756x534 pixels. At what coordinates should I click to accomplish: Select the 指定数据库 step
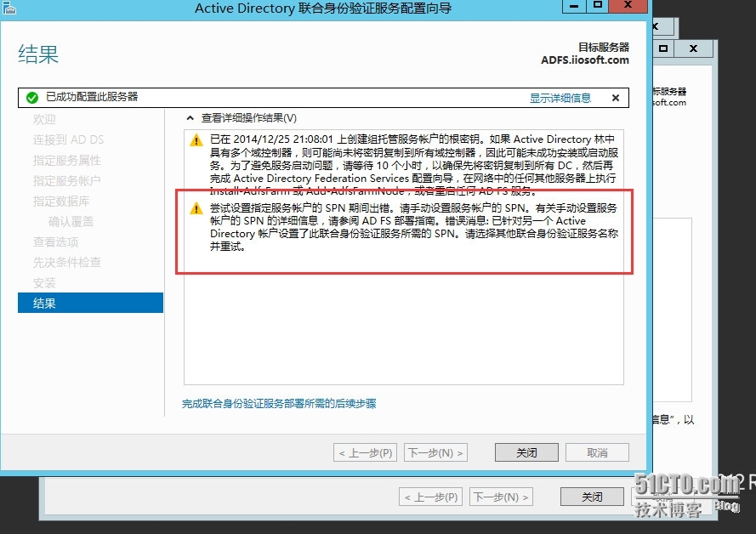pos(61,201)
